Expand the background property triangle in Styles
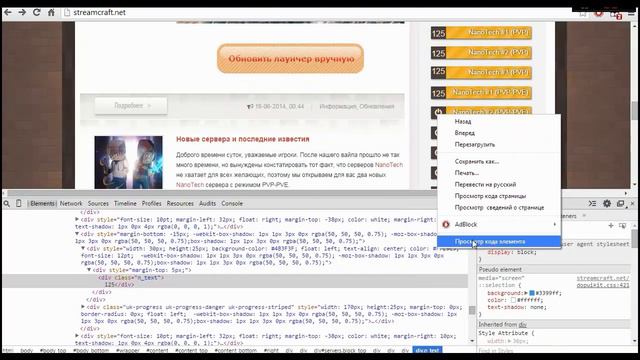The width and height of the screenshot is (640, 360). (x=526, y=293)
